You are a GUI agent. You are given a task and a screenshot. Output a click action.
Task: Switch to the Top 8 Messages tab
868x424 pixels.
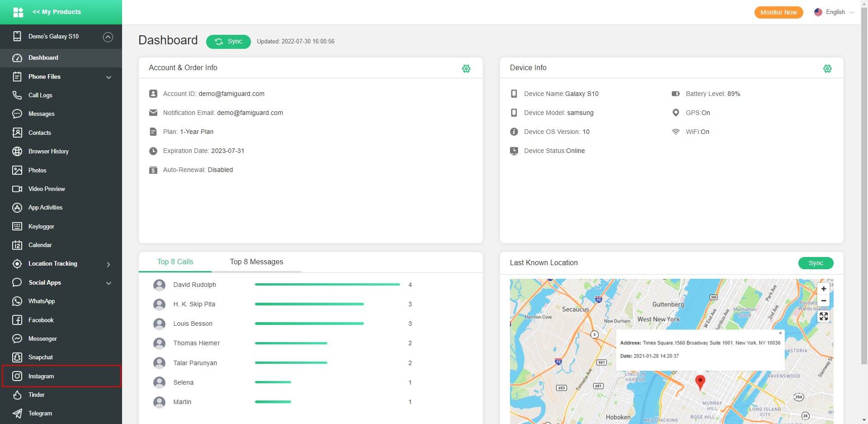coord(256,262)
